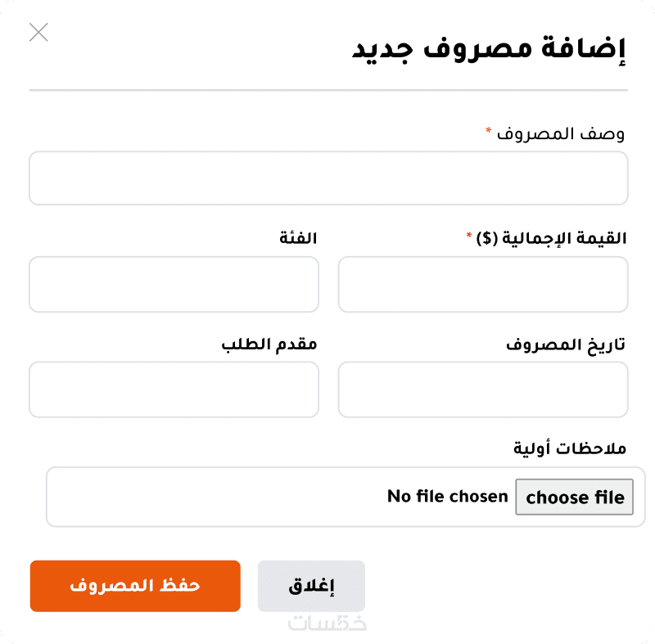This screenshot has height=644, width=655.
Task: Focus the القيمة الإجمالية ($) amount field
Action: click(x=482, y=284)
